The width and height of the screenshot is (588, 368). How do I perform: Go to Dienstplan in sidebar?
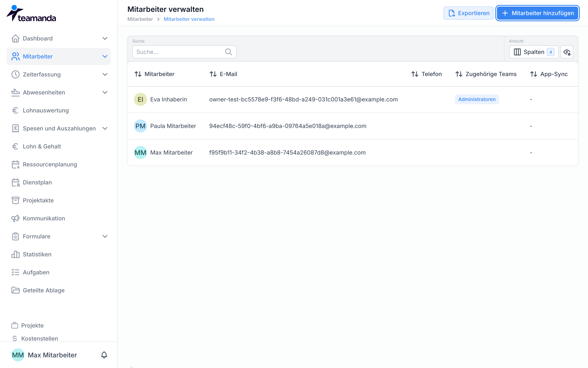(x=59, y=183)
